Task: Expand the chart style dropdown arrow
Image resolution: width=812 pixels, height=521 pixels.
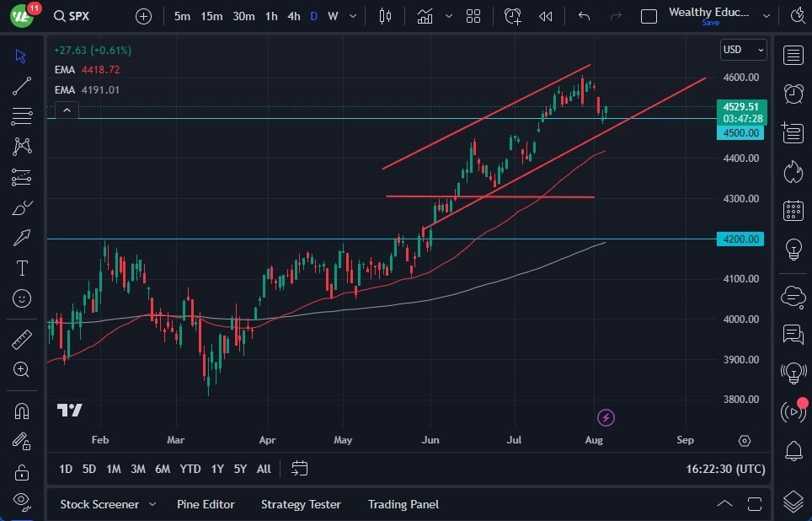Action: click(449, 15)
